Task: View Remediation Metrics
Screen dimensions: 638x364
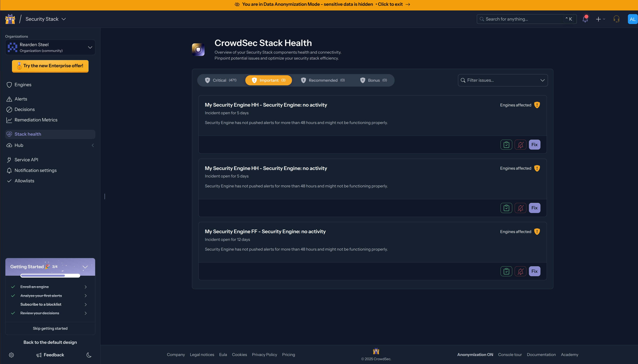Action: click(x=36, y=120)
